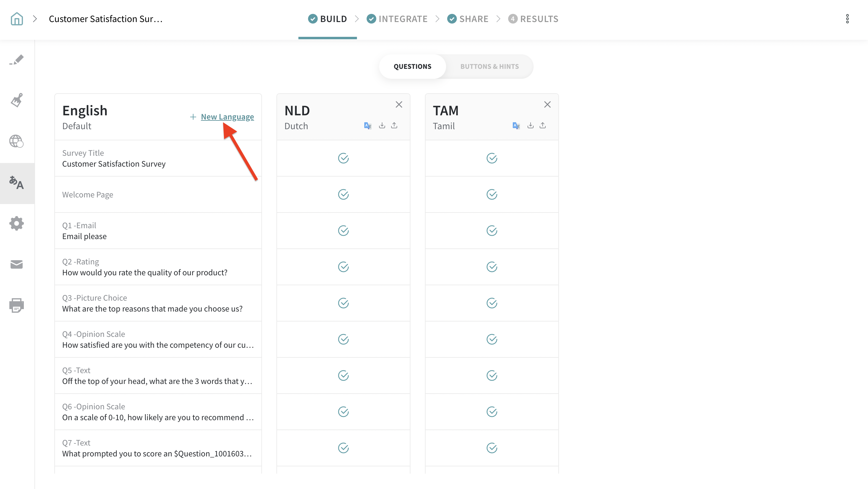Auto-translate Dutch with Google Translate icon
868x489 pixels.
pyautogui.click(x=368, y=126)
